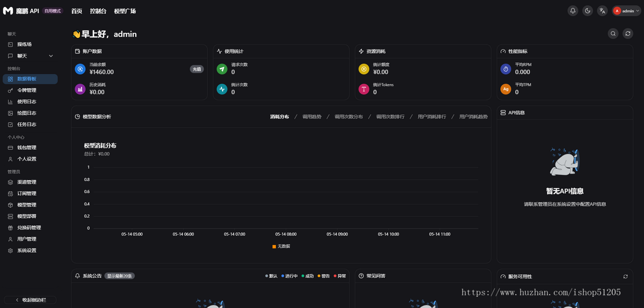
Task: Click the 警告 status legend label
Action: [x=325, y=276]
